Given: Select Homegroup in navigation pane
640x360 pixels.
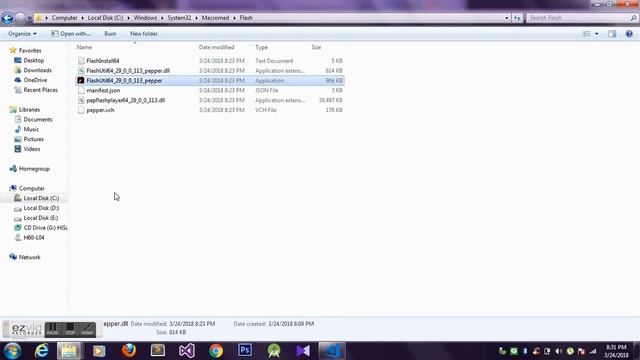Looking at the screenshot, I should tap(34, 169).
